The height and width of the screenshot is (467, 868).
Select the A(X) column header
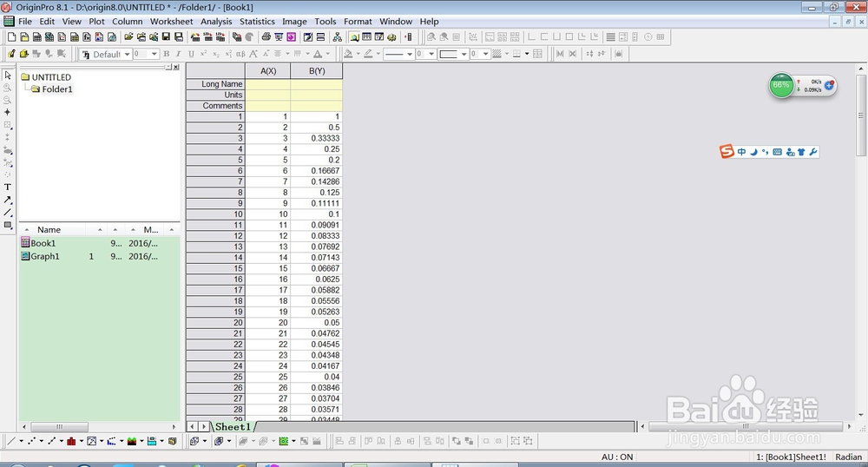point(268,71)
